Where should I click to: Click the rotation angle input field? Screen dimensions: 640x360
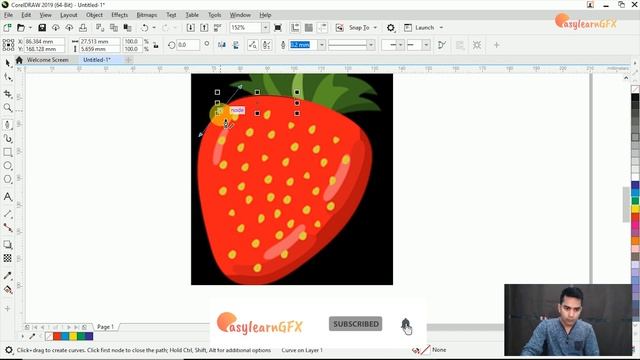(x=188, y=45)
